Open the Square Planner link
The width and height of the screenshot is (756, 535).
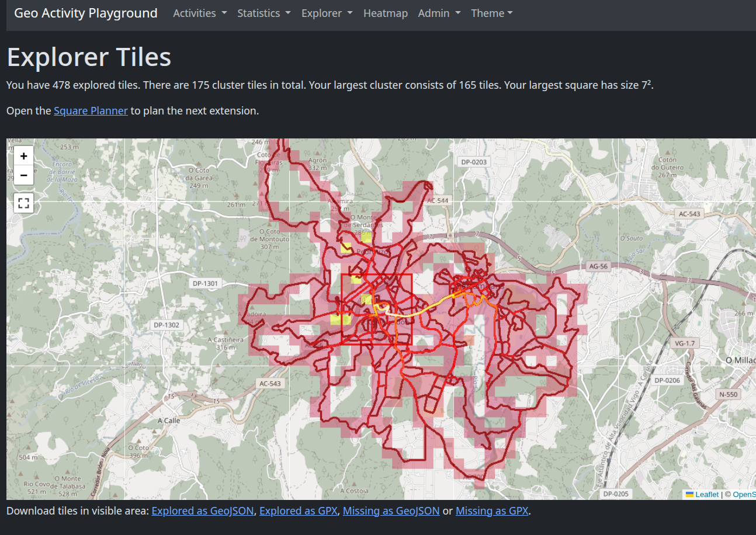tap(91, 110)
